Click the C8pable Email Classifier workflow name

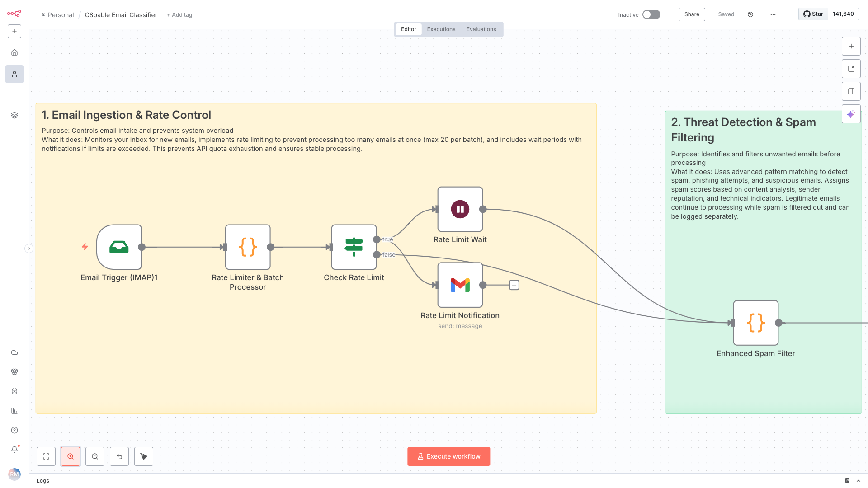(x=121, y=15)
